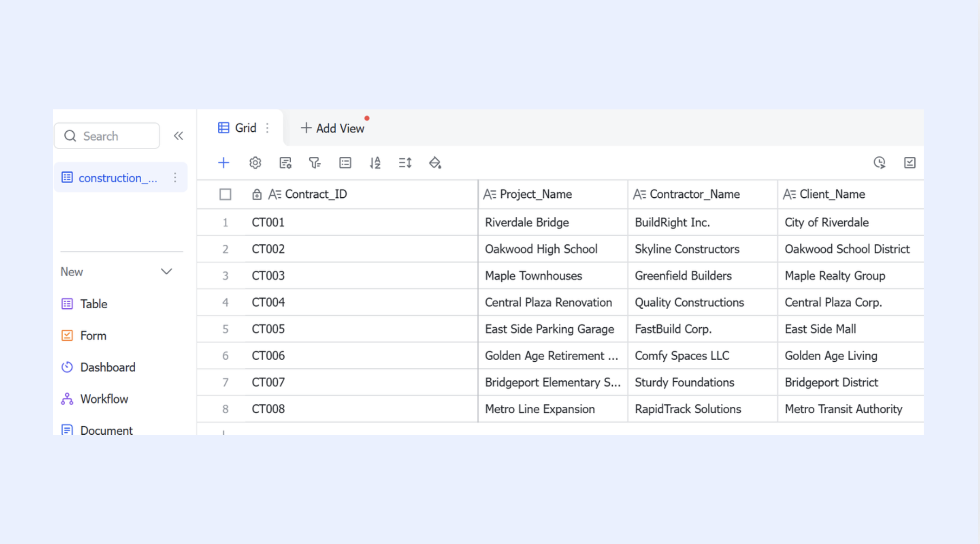The height and width of the screenshot is (544, 980).
Task: Click the RapidTrack Solutions cell
Action: [703, 409]
